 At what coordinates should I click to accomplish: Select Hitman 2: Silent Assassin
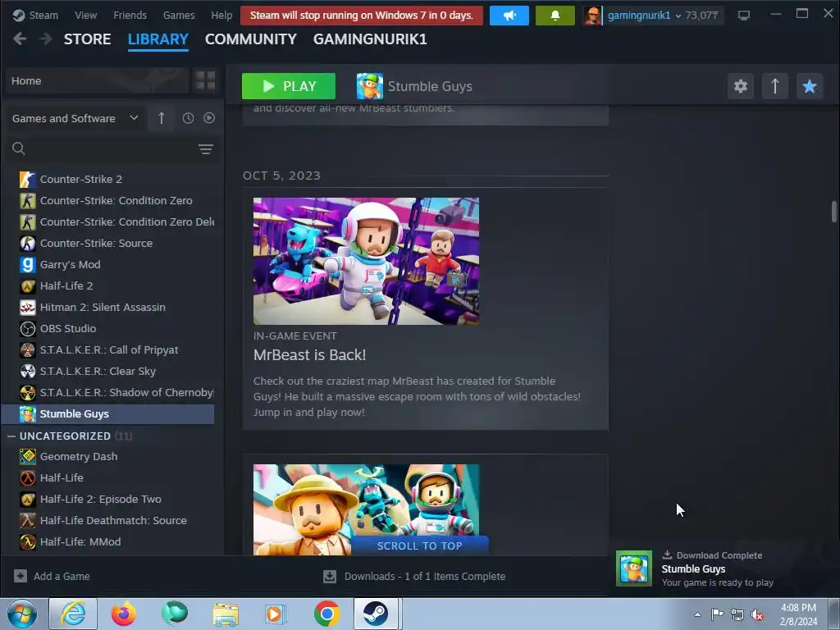[x=103, y=308]
